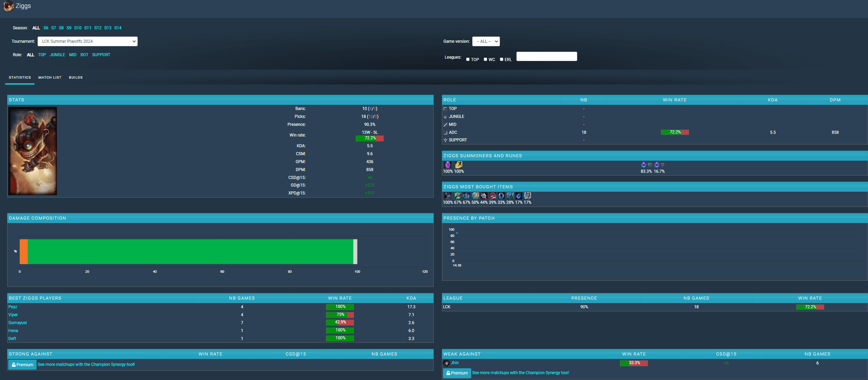This screenshot has height=380, width=868.
Task: Open the Tournament dropdown showing LCK Summer Playoffs 2024
Action: click(x=88, y=41)
